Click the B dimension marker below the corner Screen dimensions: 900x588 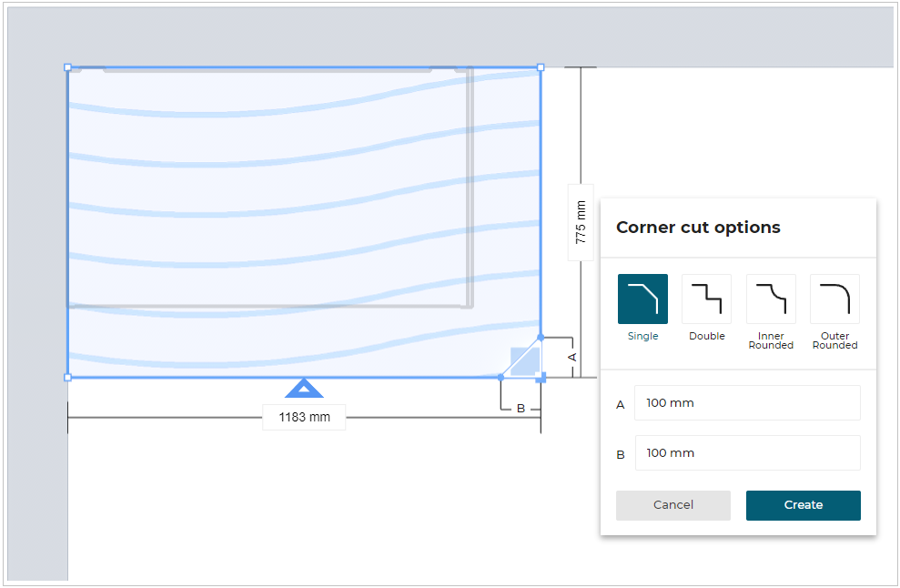click(x=519, y=409)
